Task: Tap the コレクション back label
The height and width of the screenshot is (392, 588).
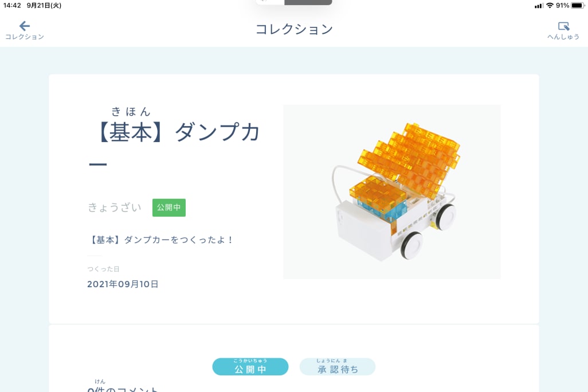Action: click(25, 37)
